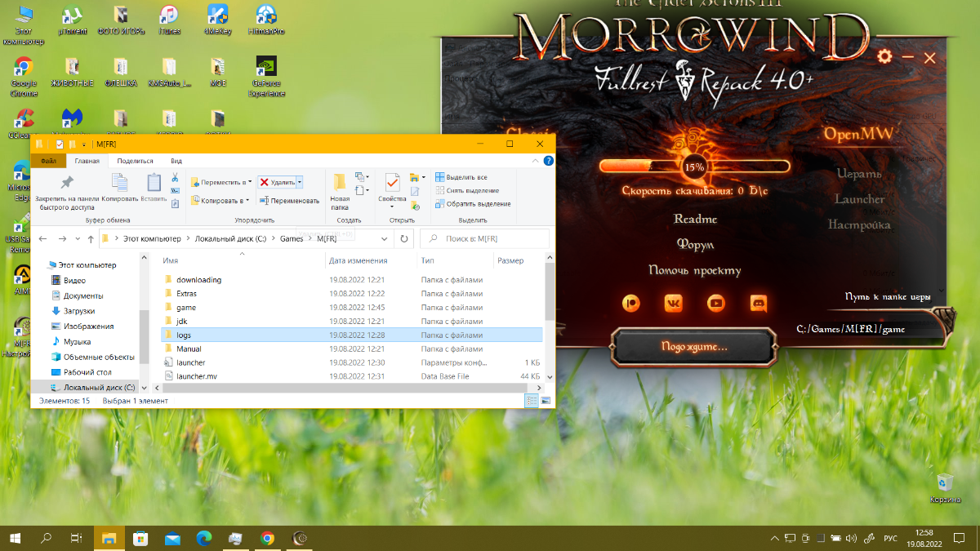Image resolution: width=980 pixels, height=551 pixels.
Task: Open the Discord icon in launcher
Action: coord(759,303)
